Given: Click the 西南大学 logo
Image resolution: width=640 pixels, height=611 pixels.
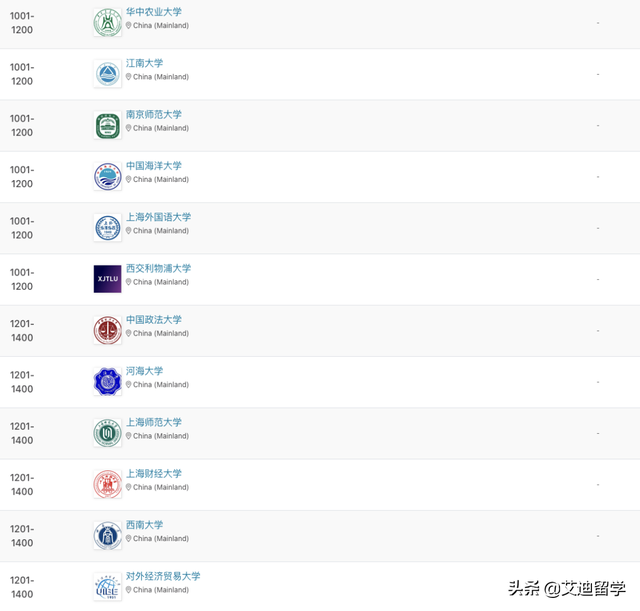Looking at the screenshot, I should pyautogui.click(x=107, y=535).
